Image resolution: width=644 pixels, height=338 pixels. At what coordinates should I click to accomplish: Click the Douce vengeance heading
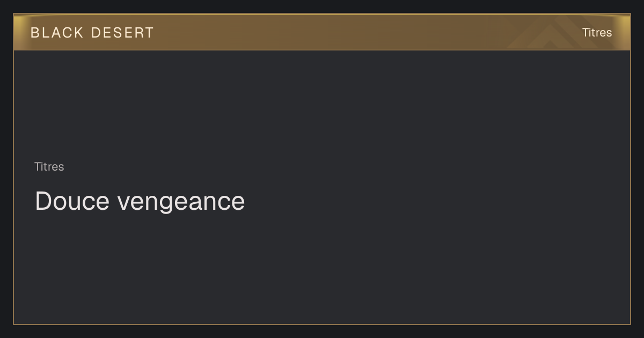140,202
